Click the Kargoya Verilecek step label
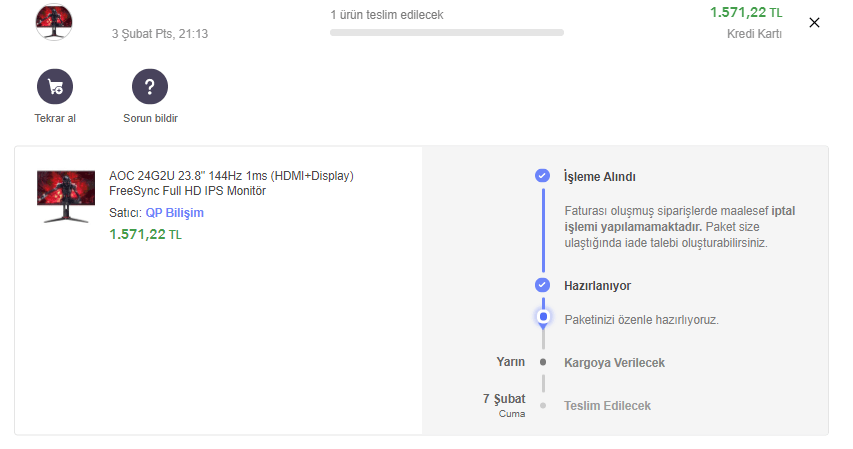 [x=614, y=363]
